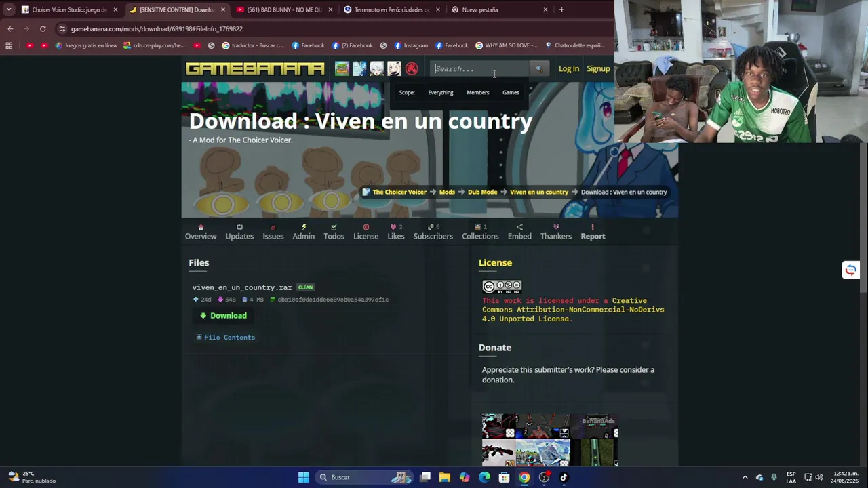Reload the page with the refresh icon
The image size is (868, 488).
(x=43, y=28)
